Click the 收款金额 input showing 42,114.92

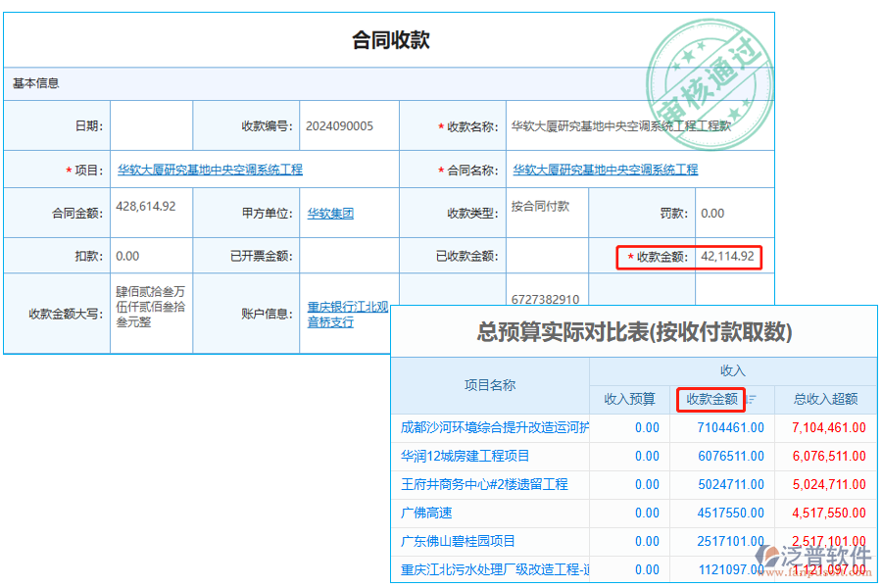[727, 257]
